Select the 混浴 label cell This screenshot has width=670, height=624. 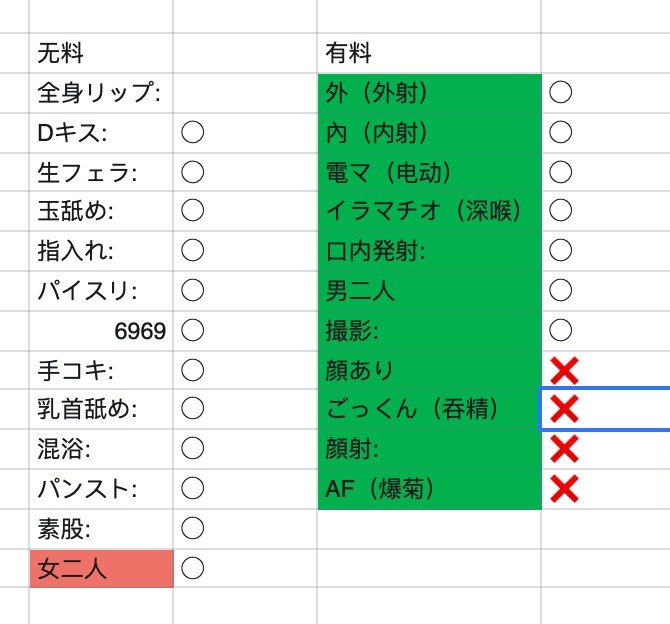pos(100,448)
